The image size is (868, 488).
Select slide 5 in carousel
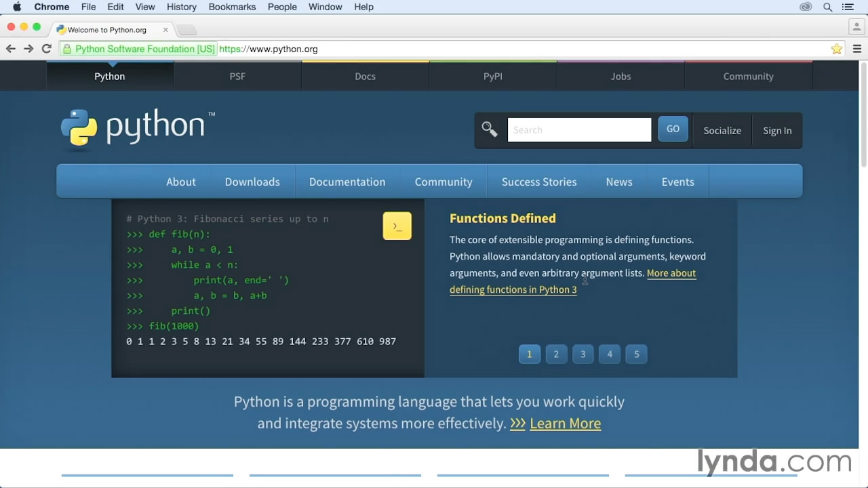[x=636, y=354]
